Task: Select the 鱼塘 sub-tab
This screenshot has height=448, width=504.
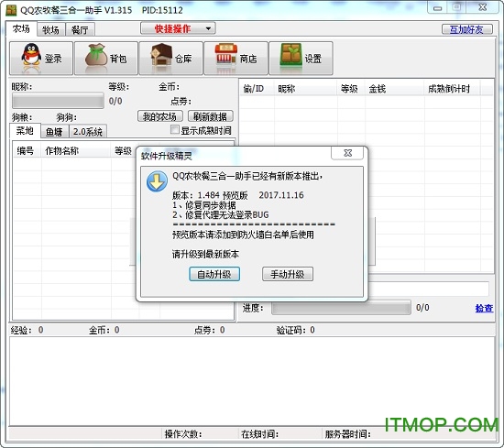Action: point(54,131)
